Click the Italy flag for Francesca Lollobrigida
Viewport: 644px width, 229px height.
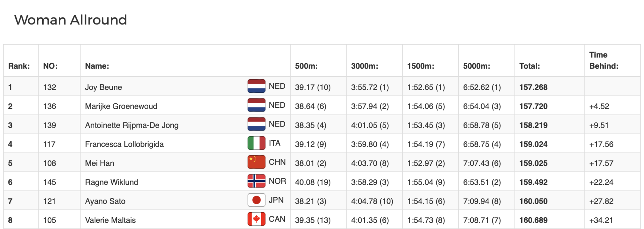256,143
